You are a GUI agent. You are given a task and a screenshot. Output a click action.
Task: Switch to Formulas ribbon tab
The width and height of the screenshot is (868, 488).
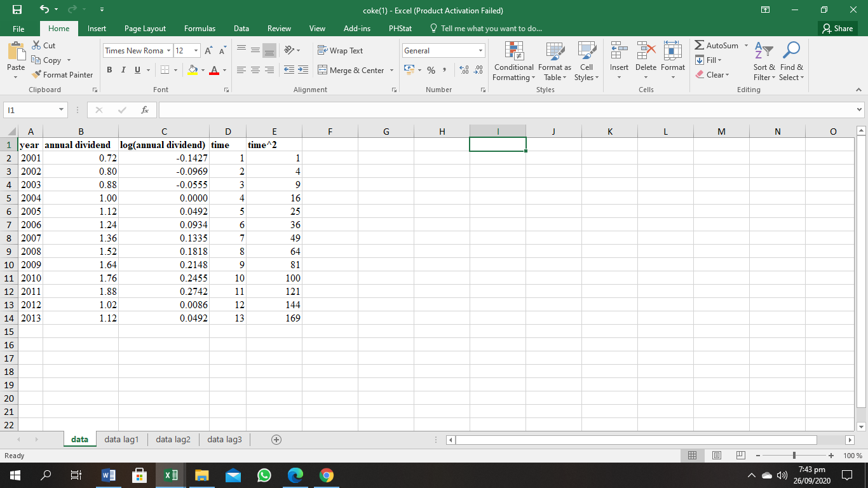coord(200,29)
